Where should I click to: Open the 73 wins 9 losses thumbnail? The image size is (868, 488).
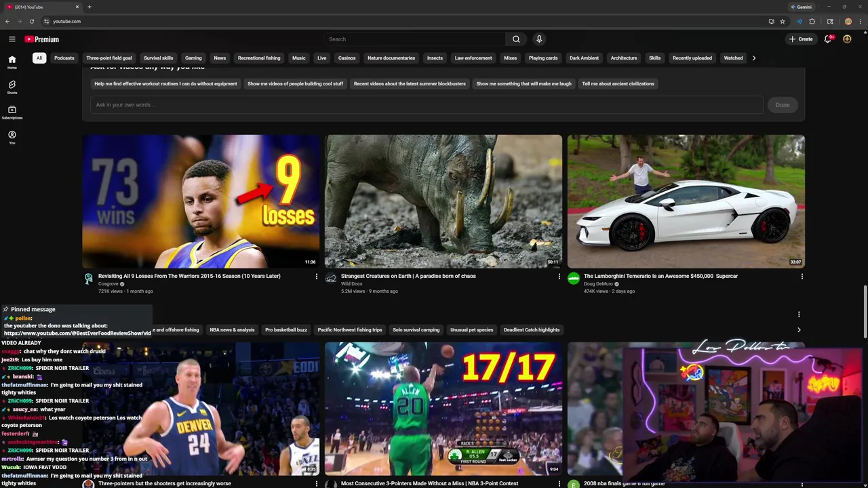[201, 201]
